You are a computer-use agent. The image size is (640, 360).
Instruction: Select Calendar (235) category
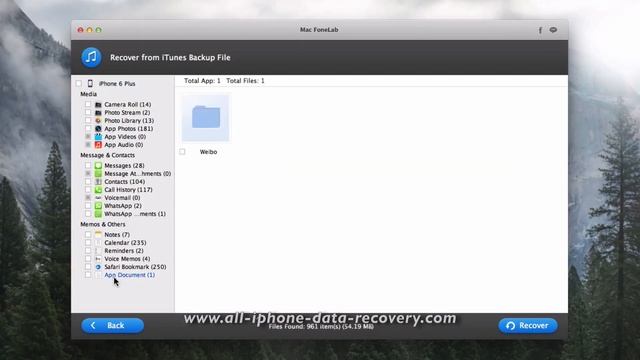(x=125, y=242)
